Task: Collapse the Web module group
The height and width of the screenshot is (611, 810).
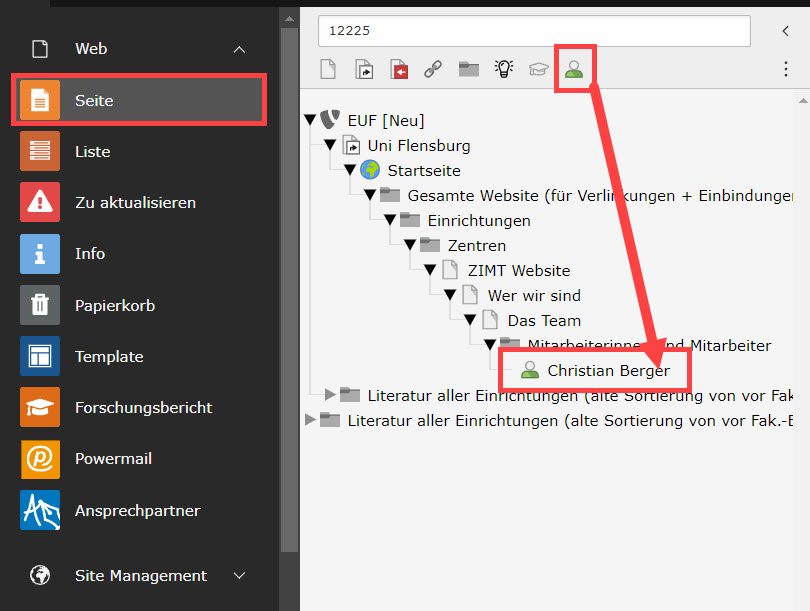Action: pyautogui.click(x=239, y=49)
